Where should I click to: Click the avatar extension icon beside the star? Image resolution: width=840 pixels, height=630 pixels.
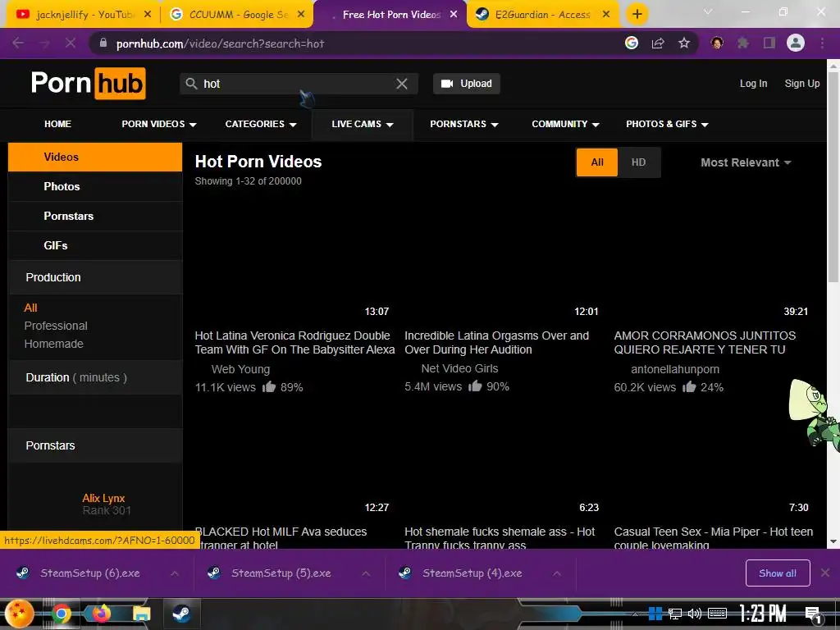click(x=717, y=43)
